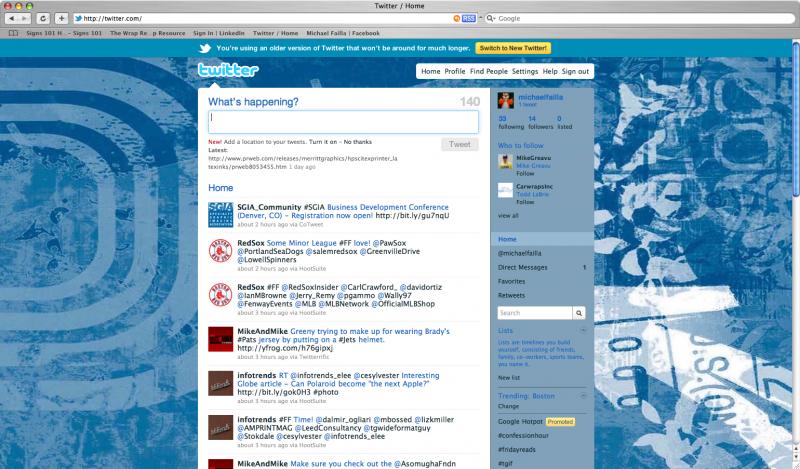Open the SGIA_Community avatar

[220, 214]
